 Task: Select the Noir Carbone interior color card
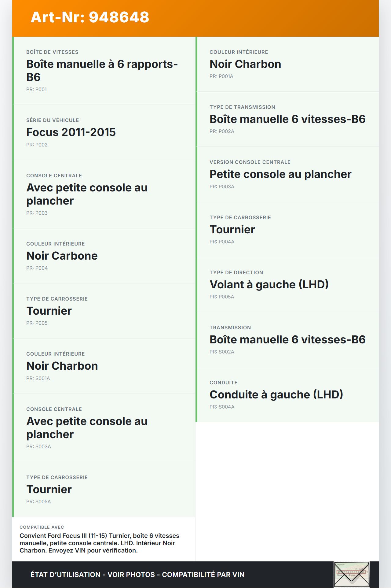[x=104, y=256]
